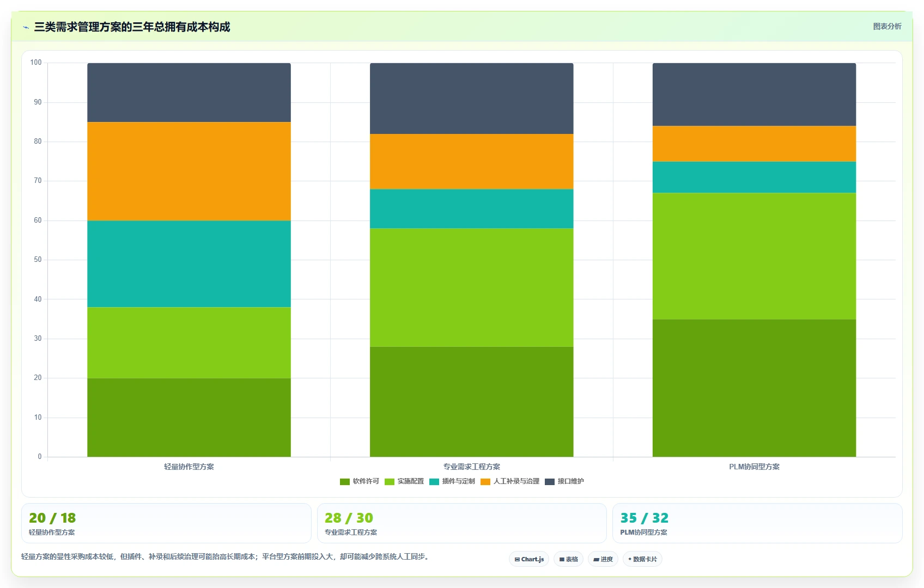The image size is (924, 588).
Task: Toggle the 插件与定制 legend item
Action: point(452,481)
